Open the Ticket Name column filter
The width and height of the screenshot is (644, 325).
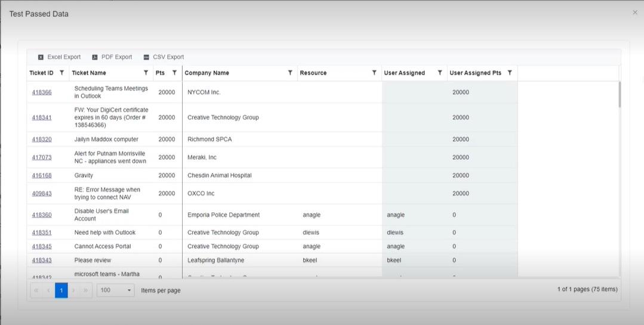coord(146,73)
